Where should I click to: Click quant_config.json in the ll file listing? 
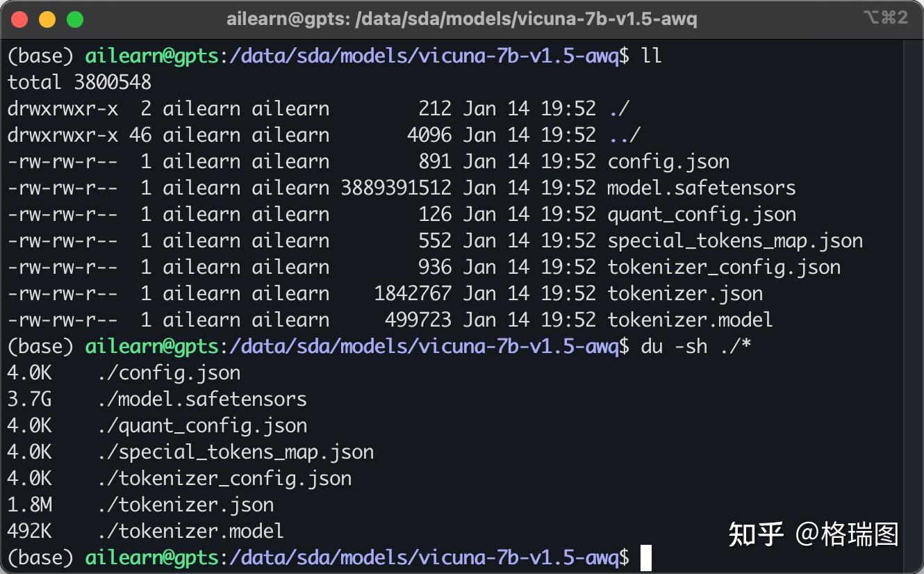(x=702, y=214)
